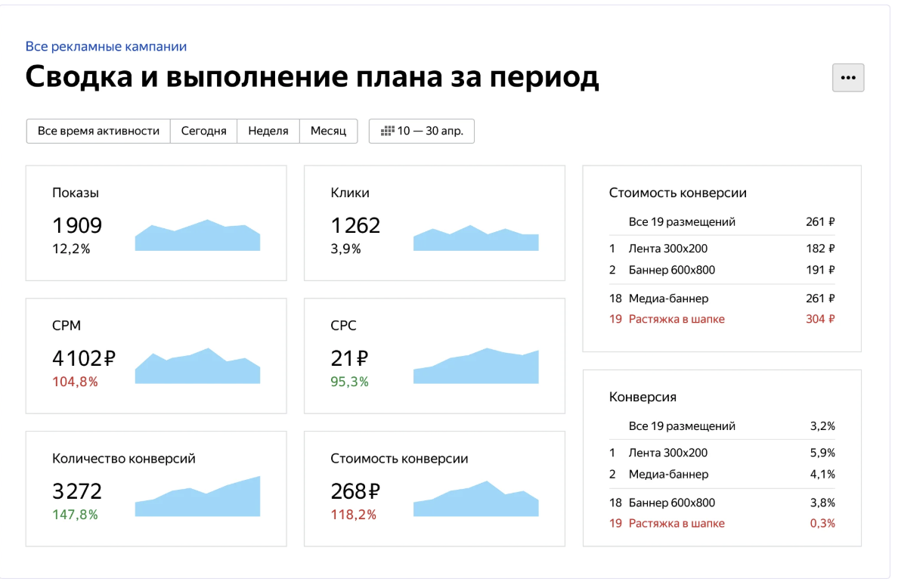Switch to the "Месяц" period filter

(328, 131)
